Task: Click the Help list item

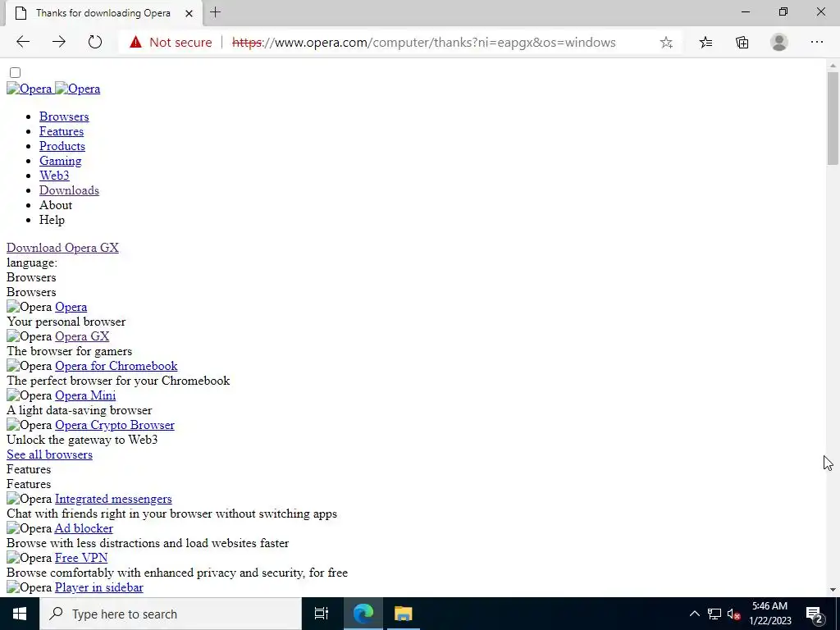Action: (52, 220)
